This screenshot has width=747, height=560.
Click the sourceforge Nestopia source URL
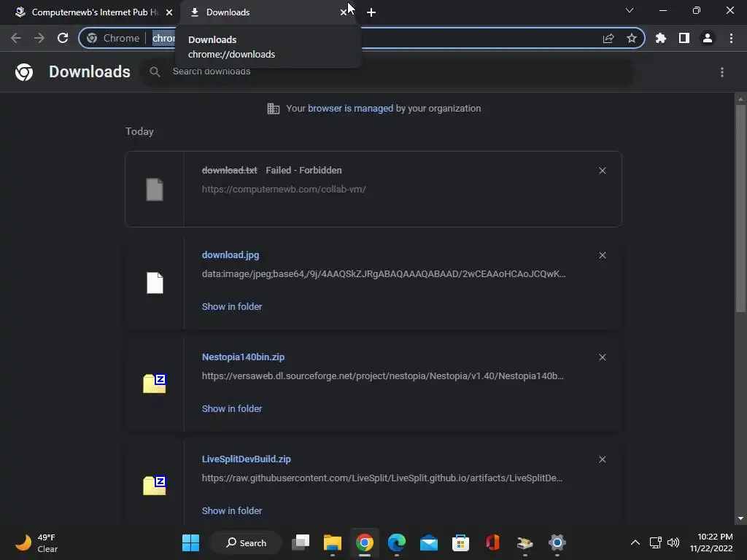coord(382,376)
